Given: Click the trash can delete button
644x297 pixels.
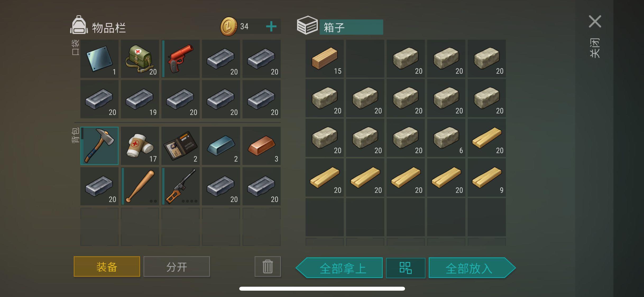Looking at the screenshot, I should (268, 266).
